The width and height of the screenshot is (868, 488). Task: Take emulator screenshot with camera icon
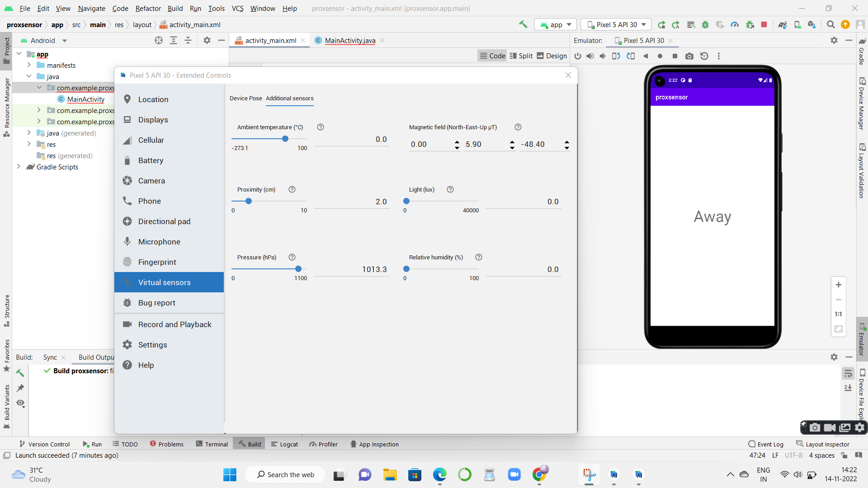click(x=689, y=56)
